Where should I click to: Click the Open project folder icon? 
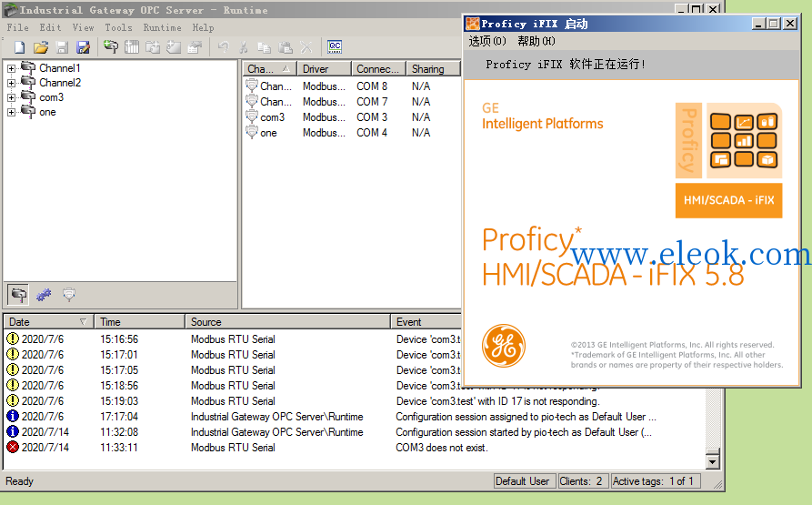[41, 47]
